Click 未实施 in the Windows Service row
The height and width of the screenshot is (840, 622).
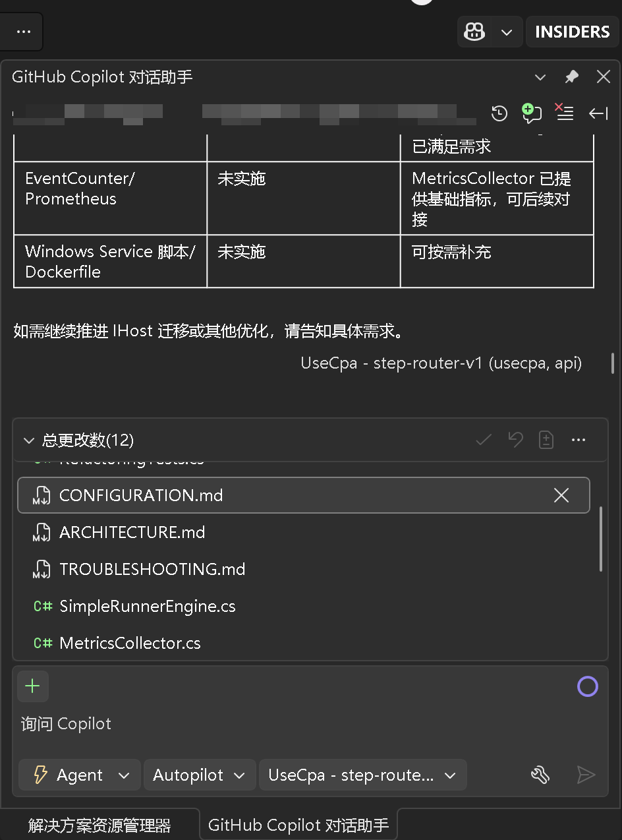point(241,252)
